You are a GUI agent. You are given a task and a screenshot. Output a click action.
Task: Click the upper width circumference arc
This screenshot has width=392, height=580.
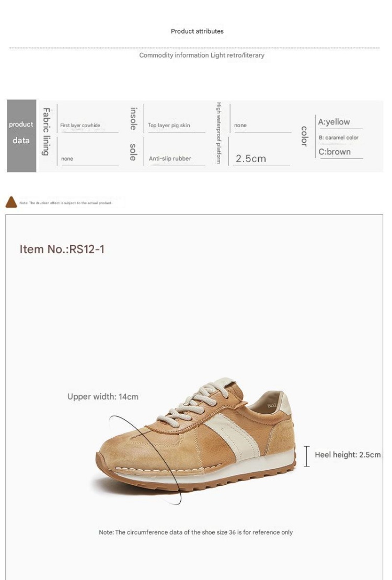pos(146,460)
